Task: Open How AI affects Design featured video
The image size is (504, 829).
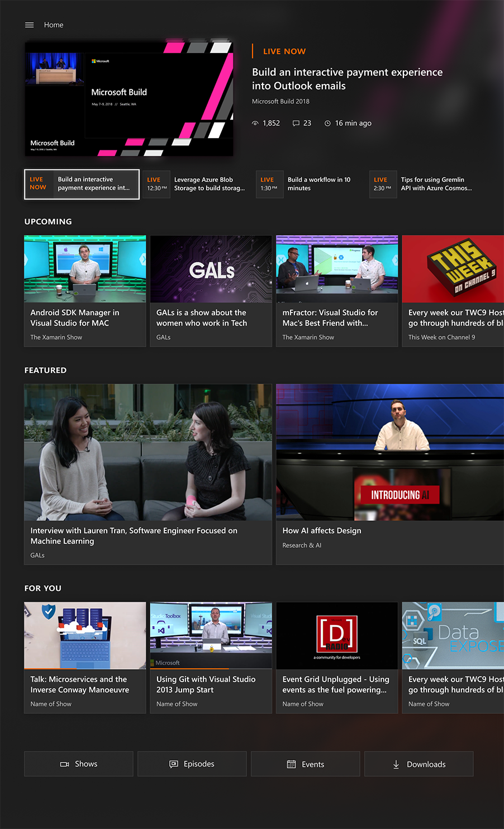Action: [x=390, y=474]
